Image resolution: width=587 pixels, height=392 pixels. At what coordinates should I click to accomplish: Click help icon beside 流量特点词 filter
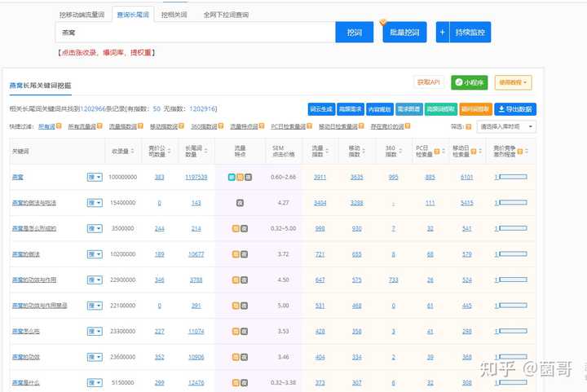coord(262,126)
